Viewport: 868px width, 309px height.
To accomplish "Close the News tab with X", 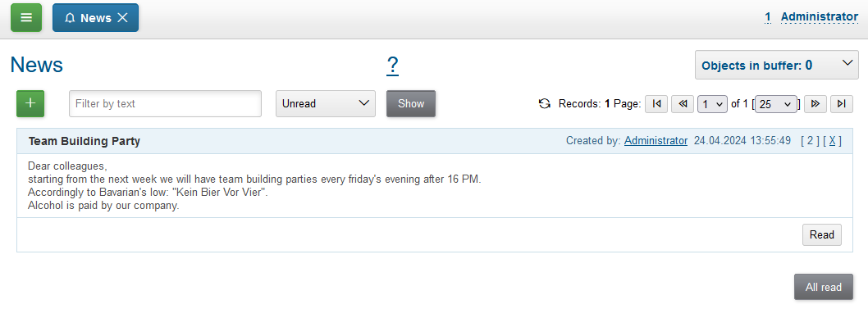I will 123,18.
